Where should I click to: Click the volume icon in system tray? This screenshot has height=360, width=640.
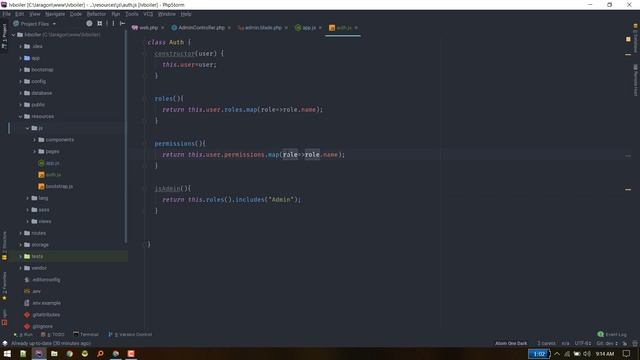587,353
